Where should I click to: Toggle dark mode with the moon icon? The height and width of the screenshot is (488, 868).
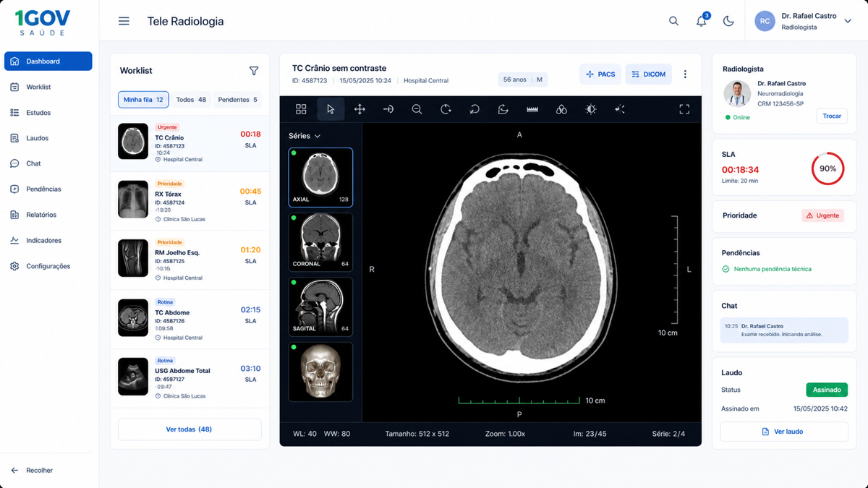pos(728,22)
